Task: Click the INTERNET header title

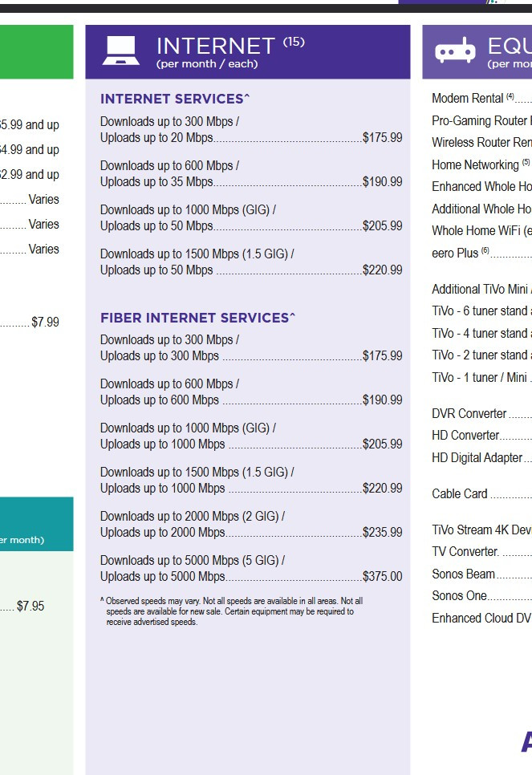Action: point(215,47)
